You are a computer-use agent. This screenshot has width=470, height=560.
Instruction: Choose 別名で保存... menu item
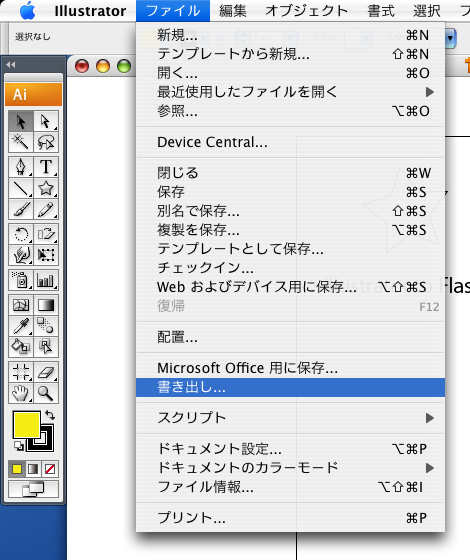pos(290,211)
